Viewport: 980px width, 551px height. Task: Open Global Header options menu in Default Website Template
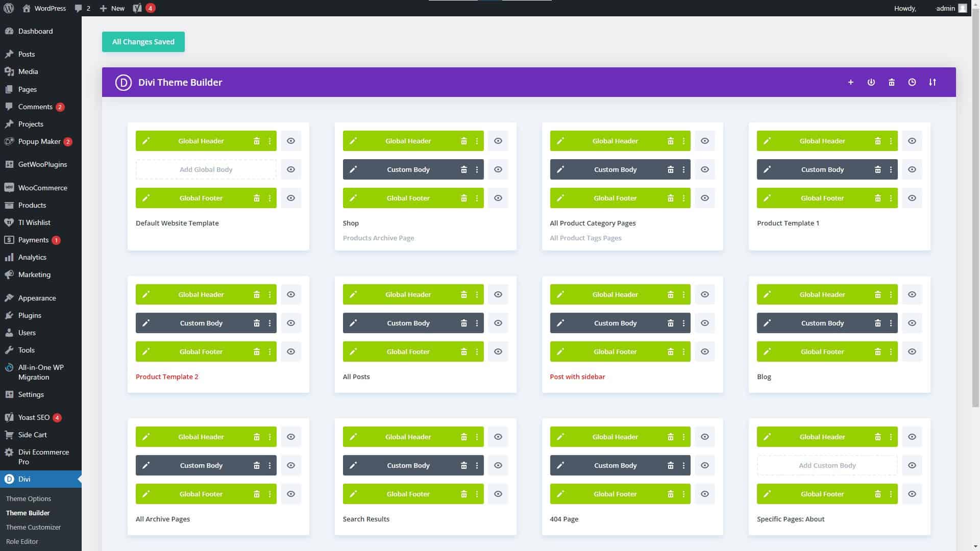pyautogui.click(x=269, y=141)
